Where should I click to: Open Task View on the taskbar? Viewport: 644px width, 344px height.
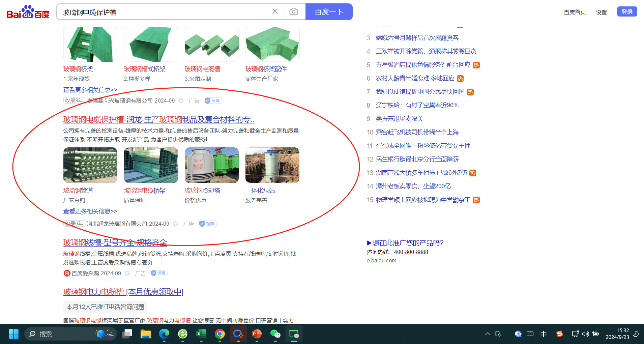point(127,334)
